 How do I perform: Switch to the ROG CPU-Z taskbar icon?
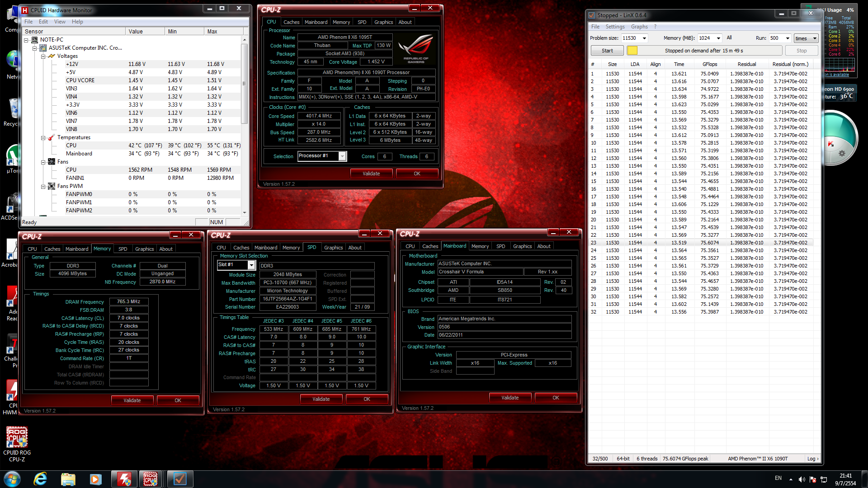pos(151,479)
